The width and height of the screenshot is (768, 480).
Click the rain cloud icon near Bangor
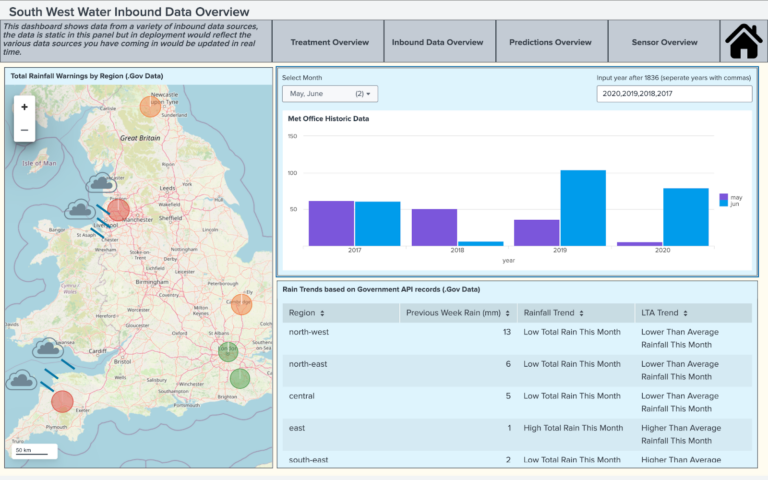click(x=80, y=209)
